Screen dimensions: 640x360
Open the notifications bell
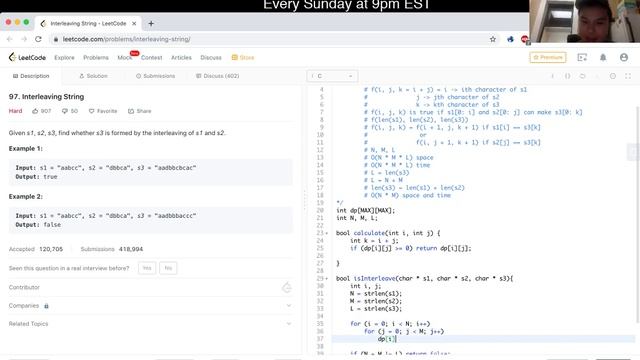(603, 58)
